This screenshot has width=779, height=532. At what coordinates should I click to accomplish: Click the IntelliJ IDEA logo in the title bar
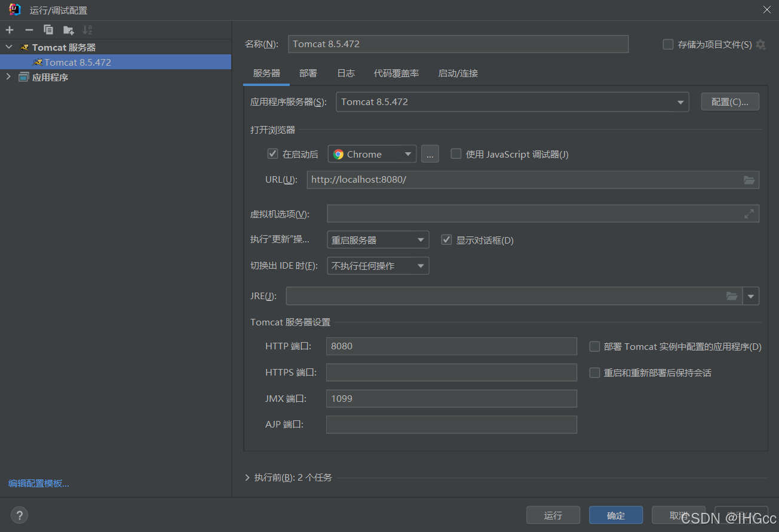coord(15,10)
